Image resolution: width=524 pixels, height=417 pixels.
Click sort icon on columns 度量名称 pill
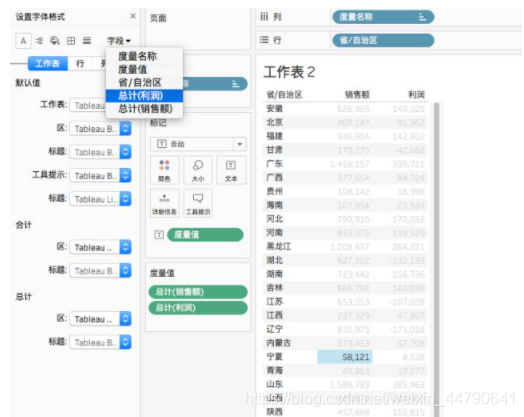pyautogui.click(x=422, y=17)
